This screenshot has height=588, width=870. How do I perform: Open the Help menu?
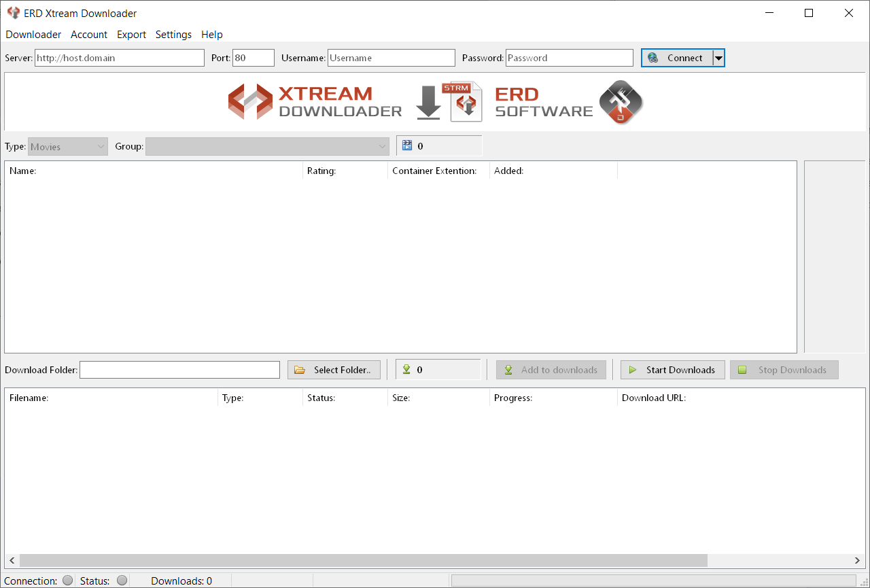[212, 35]
